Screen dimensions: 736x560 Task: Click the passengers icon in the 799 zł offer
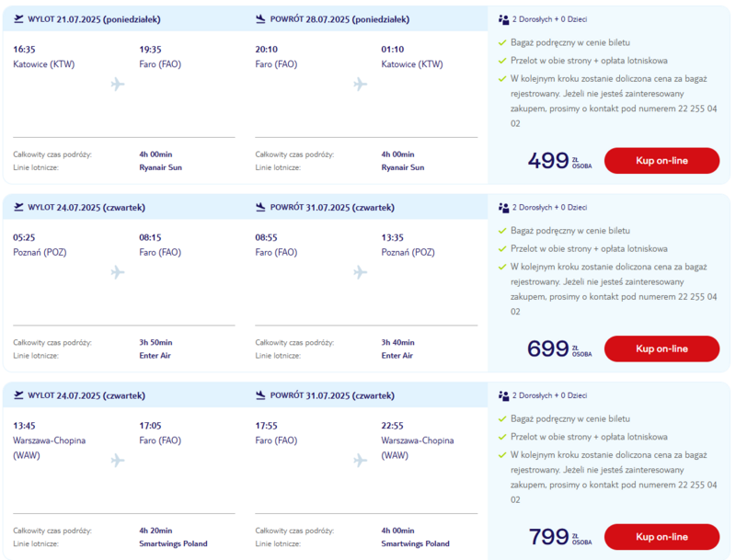point(503,395)
